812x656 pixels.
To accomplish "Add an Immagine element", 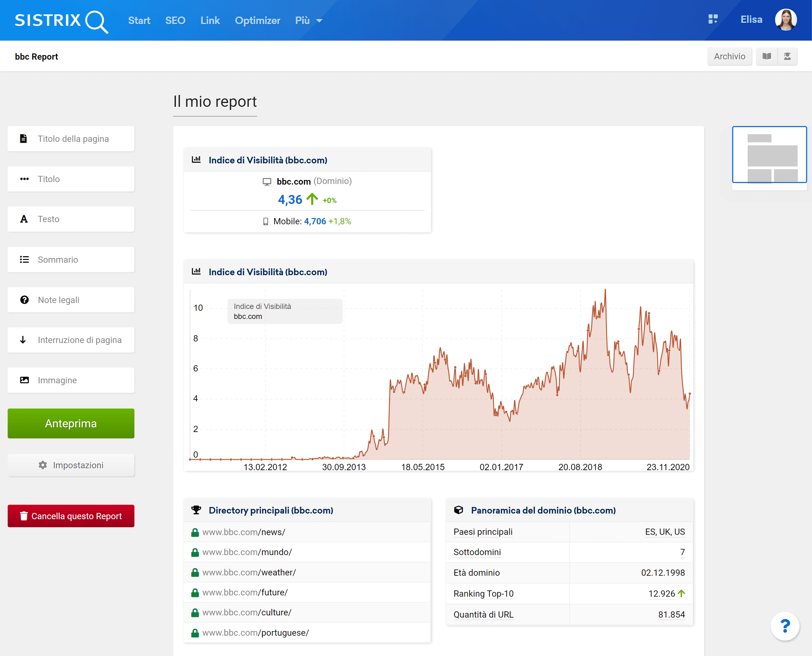I will point(71,380).
